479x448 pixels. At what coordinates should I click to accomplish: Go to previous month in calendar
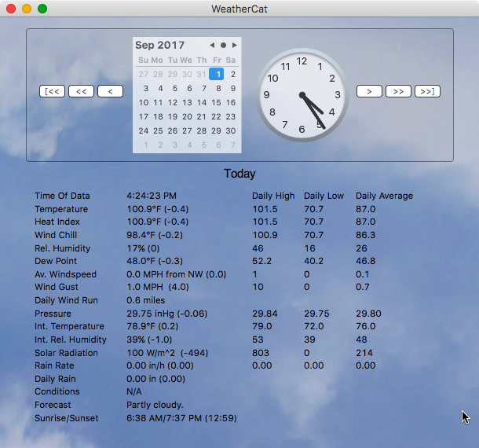click(x=212, y=46)
